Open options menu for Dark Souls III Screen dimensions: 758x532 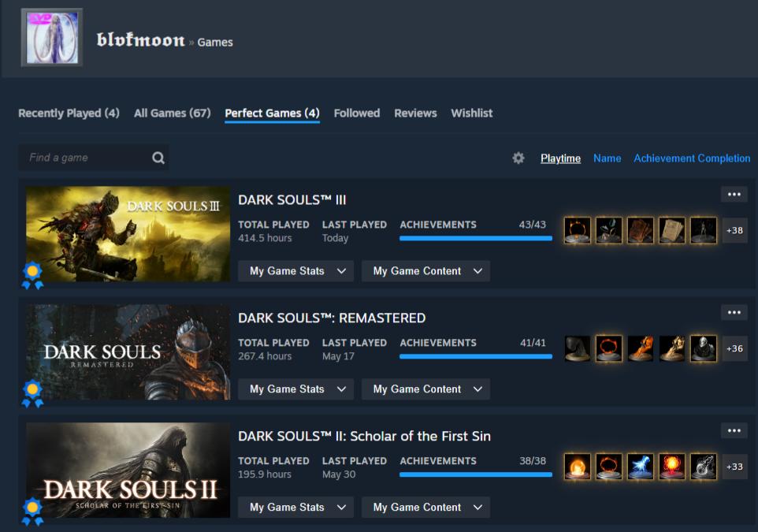tap(734, 195)
